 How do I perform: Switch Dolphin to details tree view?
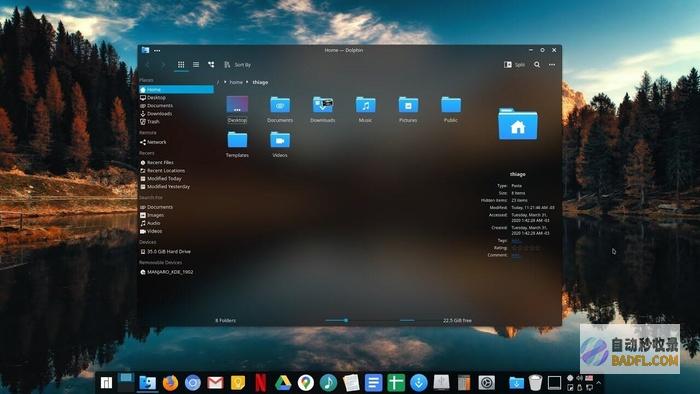click(x=211, y=65)
